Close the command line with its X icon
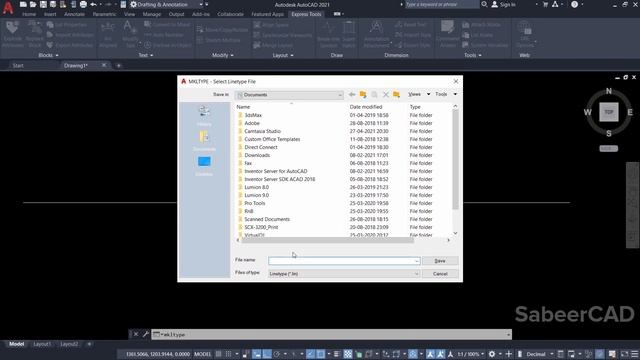The width and height of the screenshot is (640, 360). coord(136,334)
